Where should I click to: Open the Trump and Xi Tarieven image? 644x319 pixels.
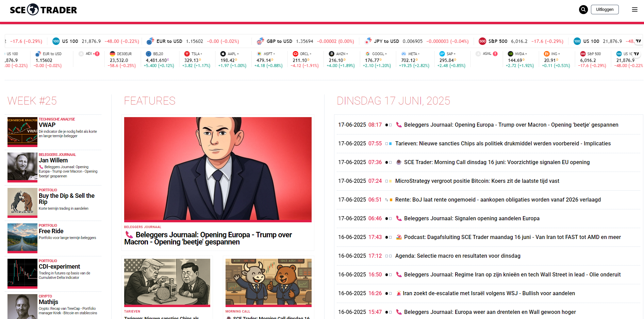click(167, 283)
